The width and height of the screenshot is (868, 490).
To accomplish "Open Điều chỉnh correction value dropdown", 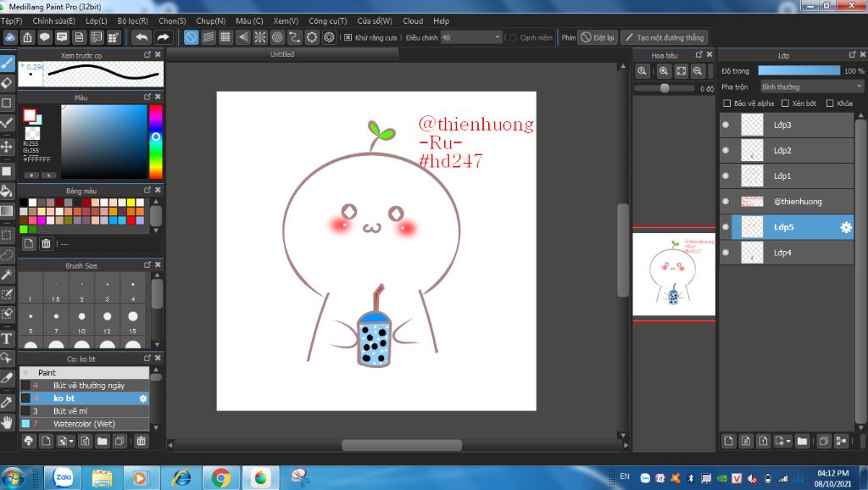I will click(471, 37).
